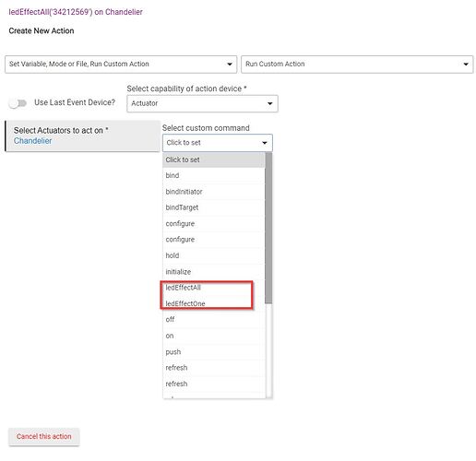Click the command list scrollbar thumb

(268, 228)
